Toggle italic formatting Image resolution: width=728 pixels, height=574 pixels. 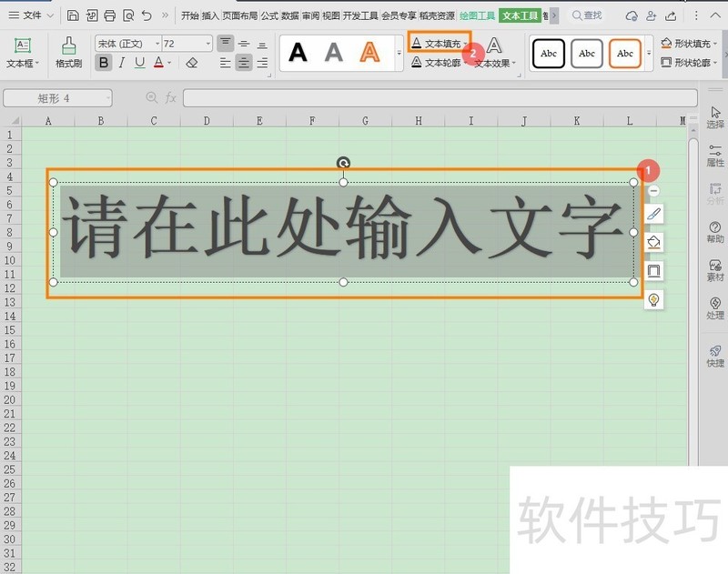click(121, 62)
